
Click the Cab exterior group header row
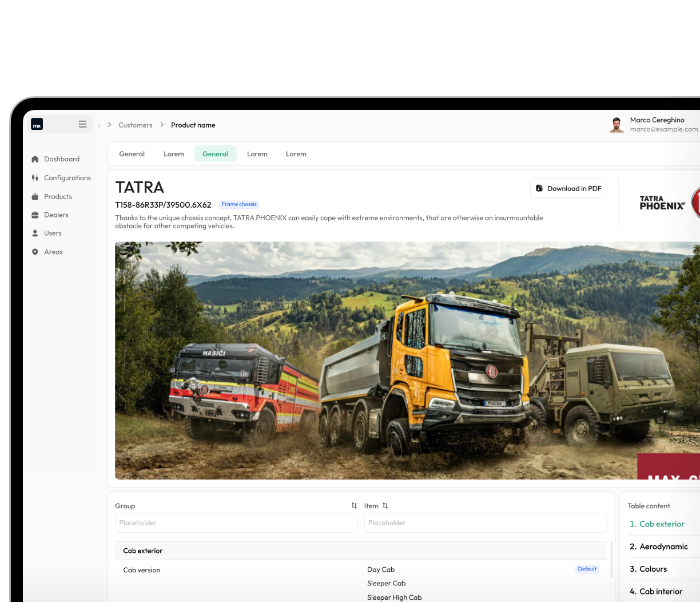[361, 550]
